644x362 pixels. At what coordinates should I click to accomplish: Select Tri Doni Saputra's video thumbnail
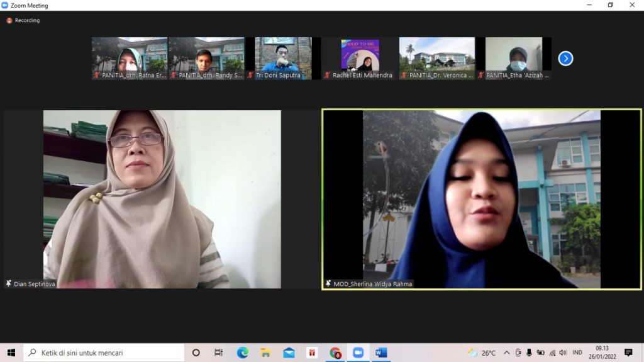click(x=283, y=58)
